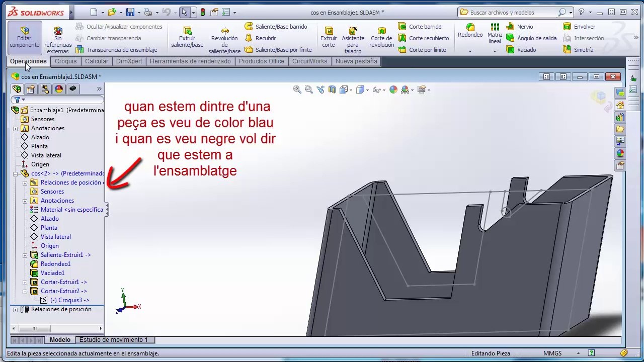Open the Edit Appearance color wheel

(x=393, y=89)
